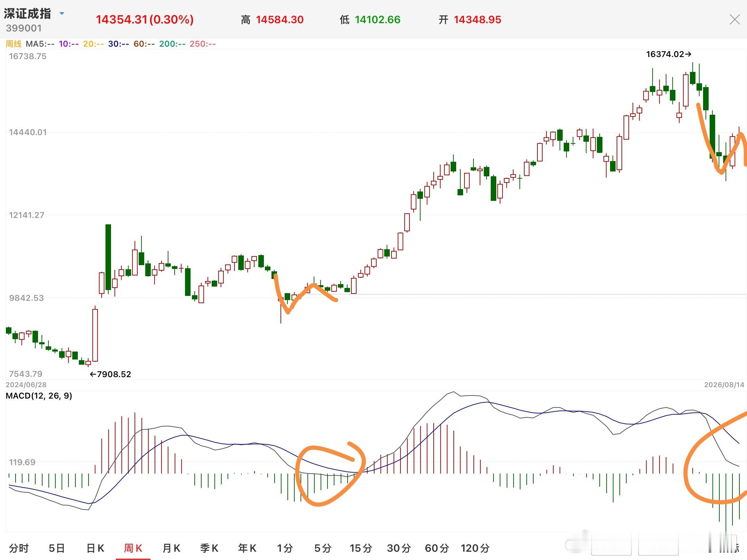The height and width of the screenshot is (560, 747).
Task: Select the 日K period tab
Action: (95, 548)
